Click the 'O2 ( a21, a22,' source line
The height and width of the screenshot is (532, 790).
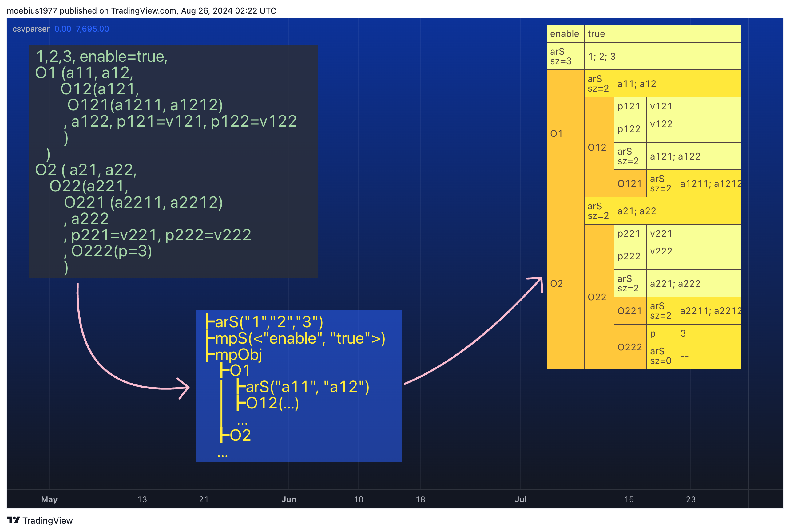coord(86,170)
